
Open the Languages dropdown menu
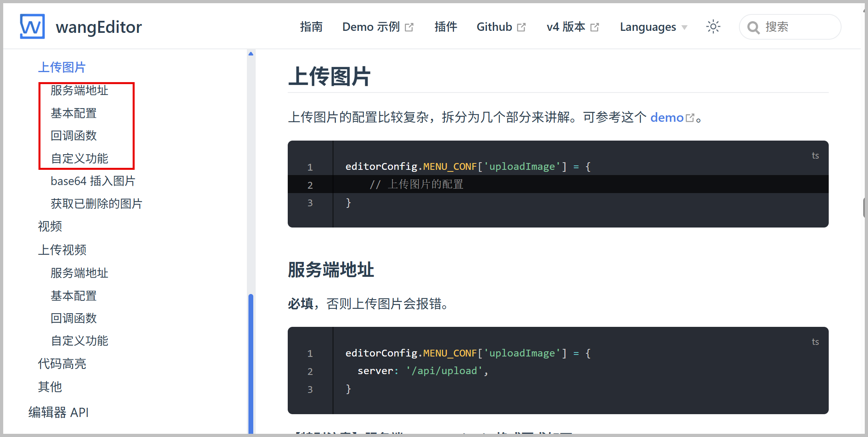pyautogui.click(x=648, y=27)
